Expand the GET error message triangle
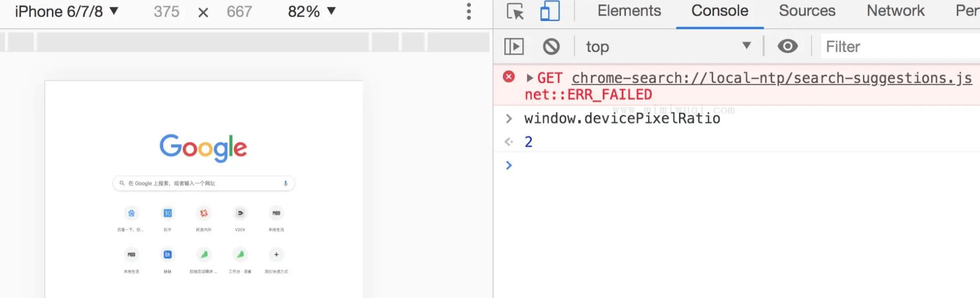 coord(530,78)
